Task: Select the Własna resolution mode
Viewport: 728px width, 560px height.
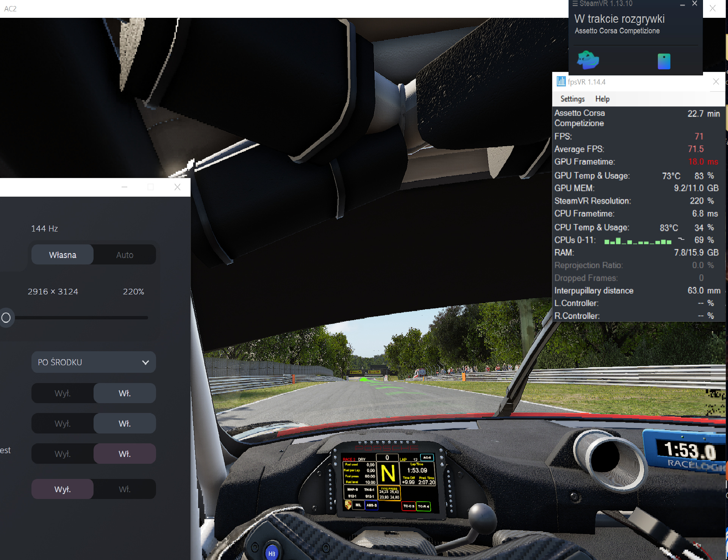Action: [62, 255]
